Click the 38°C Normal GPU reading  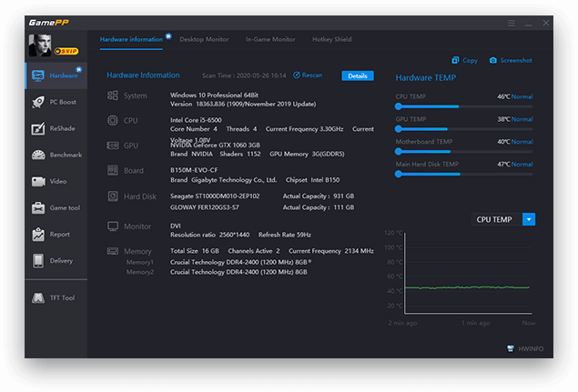point(514,119)
